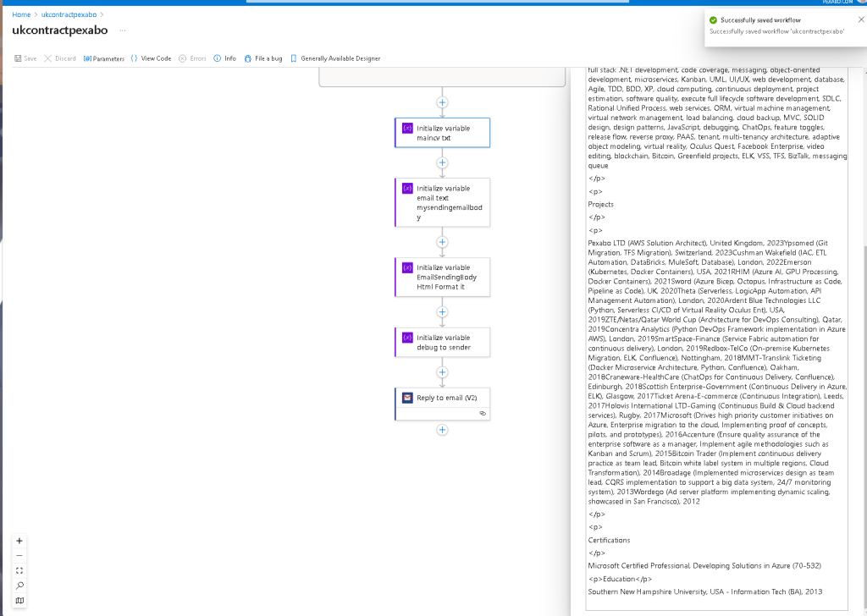The image size is (867, 616).
Task: Open the Parameters panel
Action: tap(104, 58)
